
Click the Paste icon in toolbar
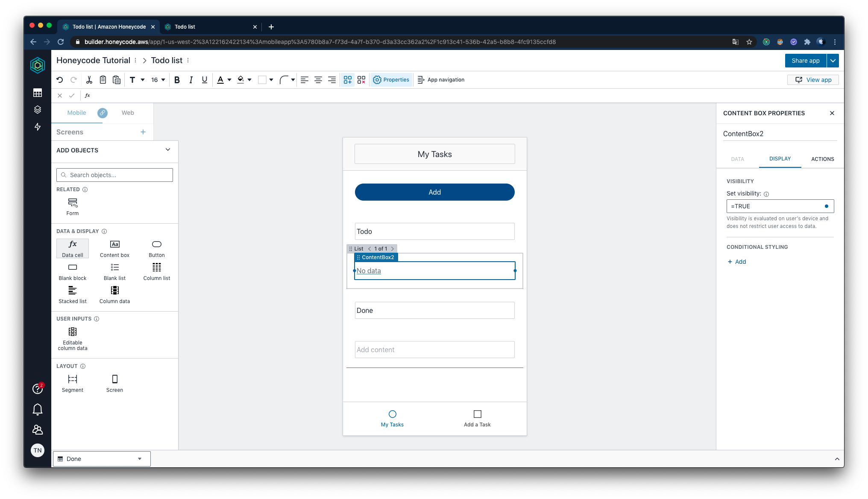116,80
